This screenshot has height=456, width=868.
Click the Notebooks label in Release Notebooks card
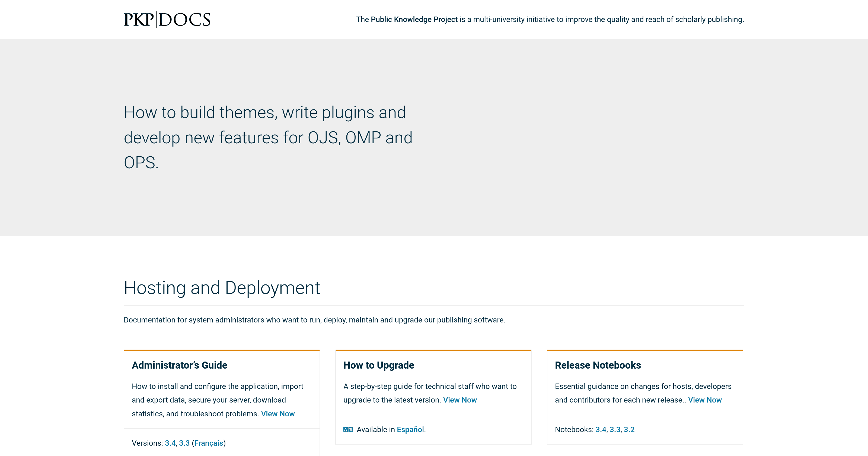[x=573, y=429]
